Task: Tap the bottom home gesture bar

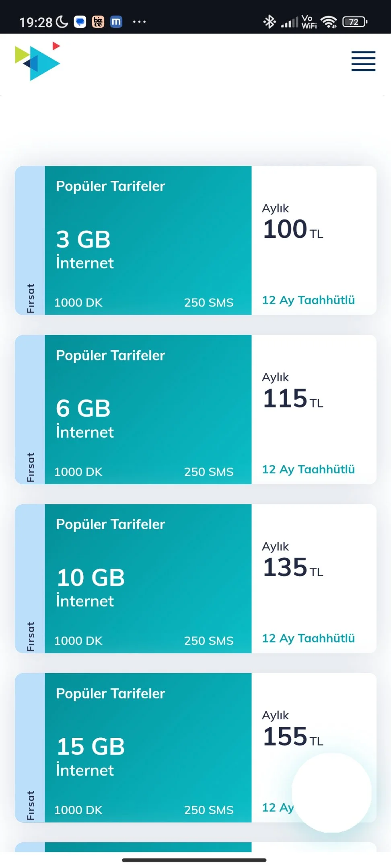Action: tap(194, 860)
